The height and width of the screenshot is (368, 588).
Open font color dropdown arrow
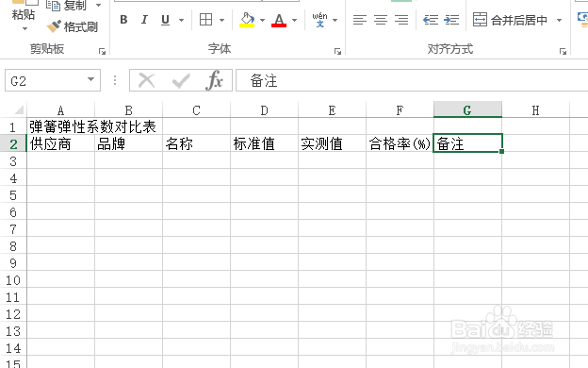[294, 20]
